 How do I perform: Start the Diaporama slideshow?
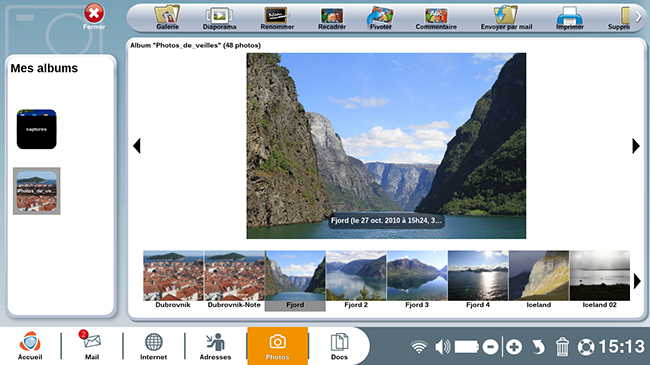219,18
